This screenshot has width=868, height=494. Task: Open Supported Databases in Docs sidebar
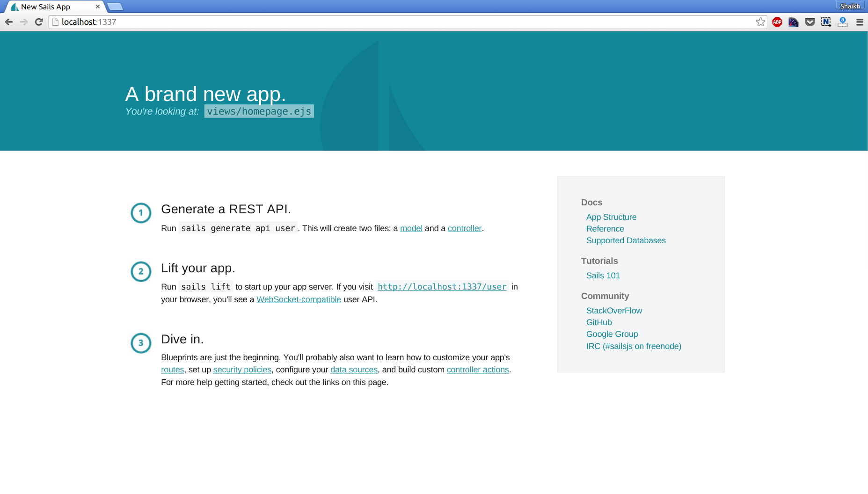[626, 240]
